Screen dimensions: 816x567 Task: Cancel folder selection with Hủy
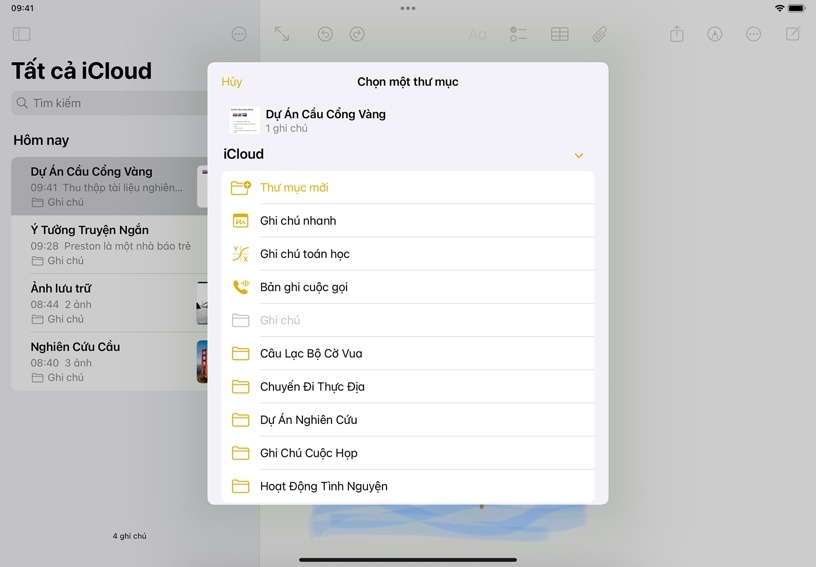point(232,82)
